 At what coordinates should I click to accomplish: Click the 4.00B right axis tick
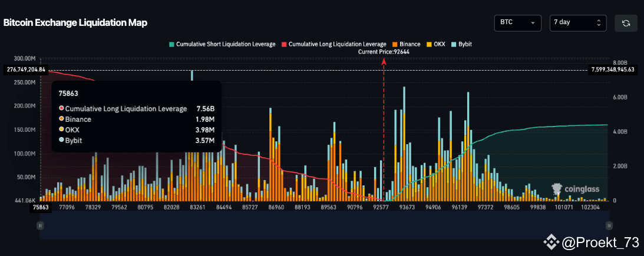click(x=620, y=132)
